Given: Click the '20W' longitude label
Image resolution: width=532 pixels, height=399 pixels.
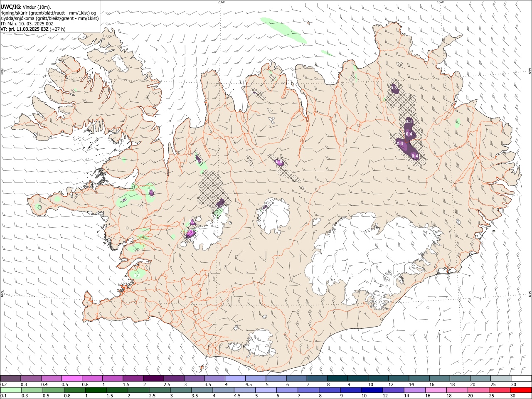Looking at the screenshot, I should 221,2.
